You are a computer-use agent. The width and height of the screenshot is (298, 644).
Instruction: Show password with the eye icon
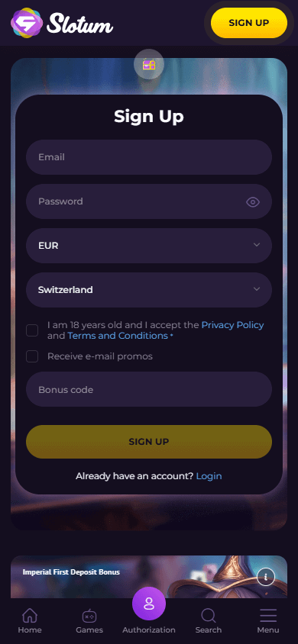[x=253, y=201]
